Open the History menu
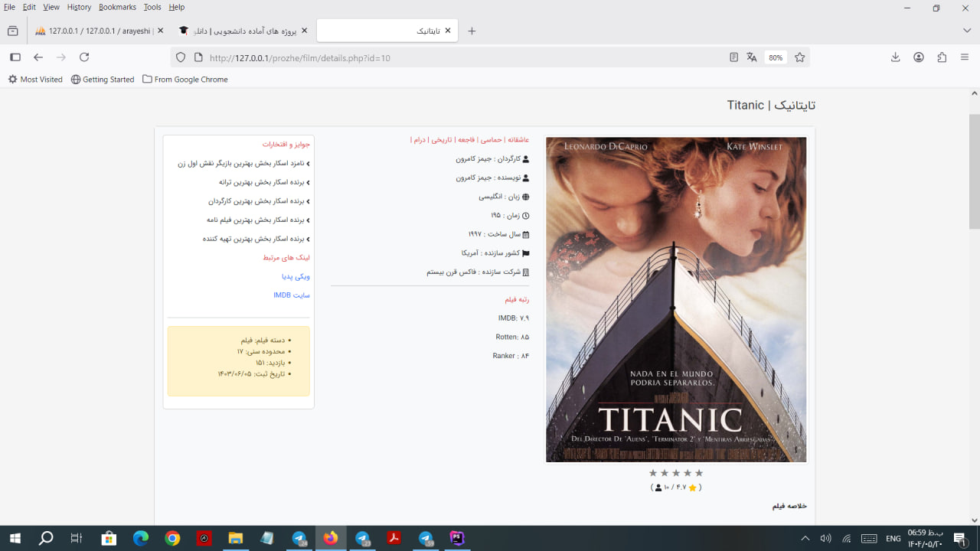980x551 pixels. click(79, 7)
